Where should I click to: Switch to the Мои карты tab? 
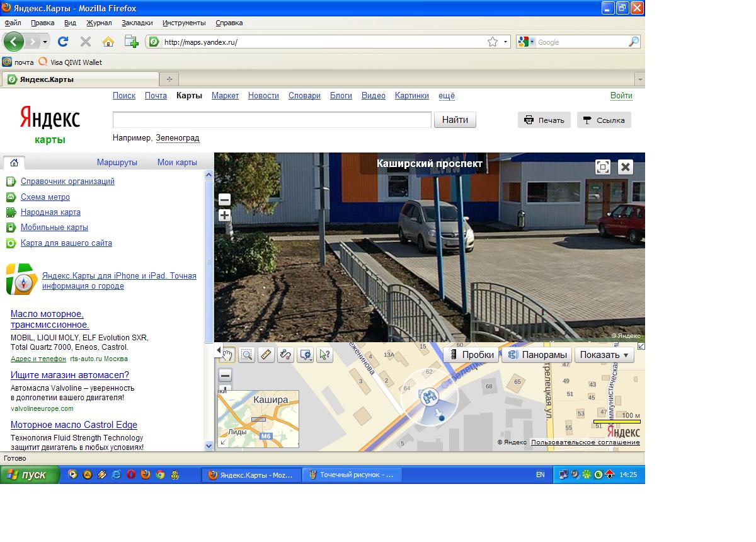177,162
